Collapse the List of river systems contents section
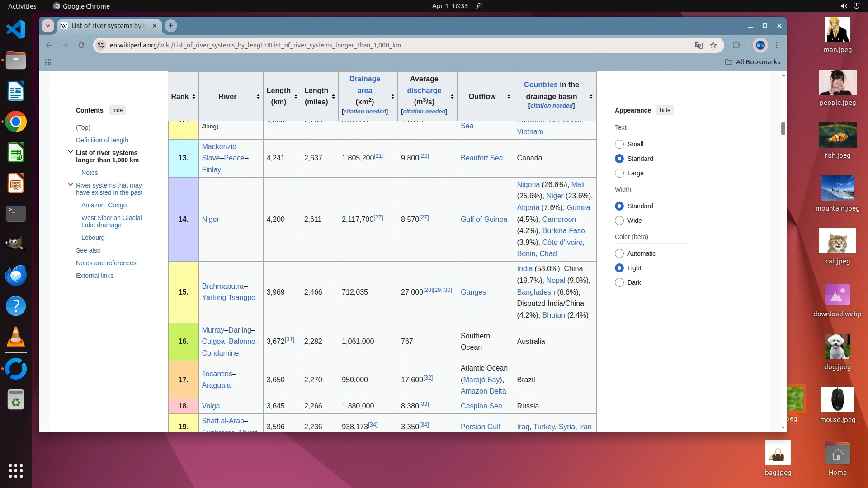Viewport: 868px width, 488px height. [71, 152]
